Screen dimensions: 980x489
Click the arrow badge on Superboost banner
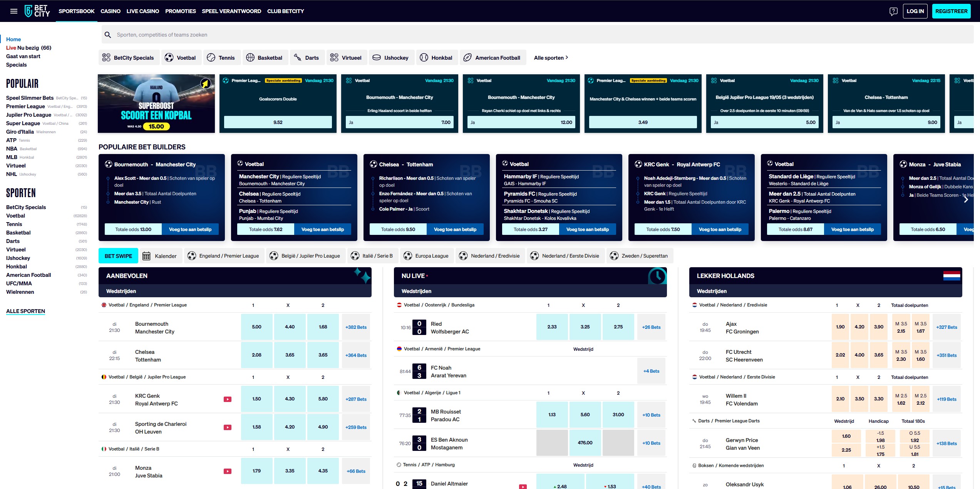(x=206, y=84)
